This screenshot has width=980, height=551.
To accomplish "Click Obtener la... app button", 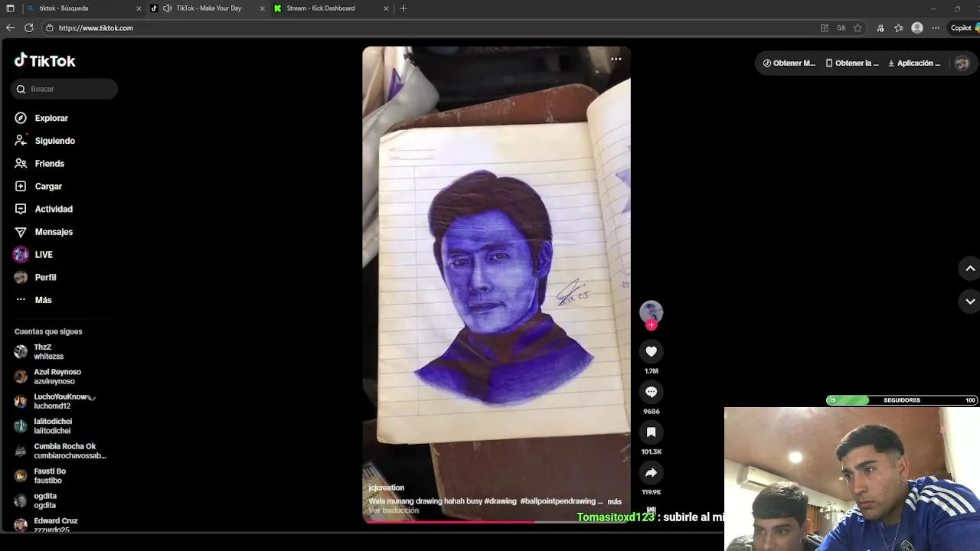I will click(851, 64).
